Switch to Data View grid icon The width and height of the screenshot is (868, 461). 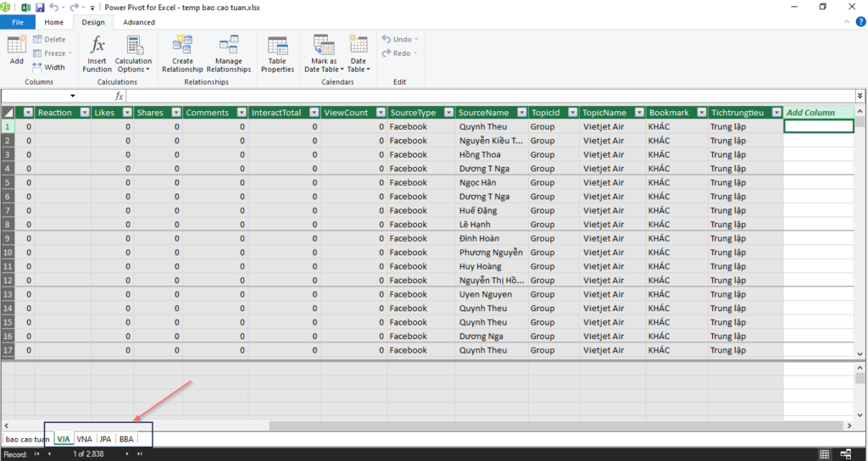point(824,454)
